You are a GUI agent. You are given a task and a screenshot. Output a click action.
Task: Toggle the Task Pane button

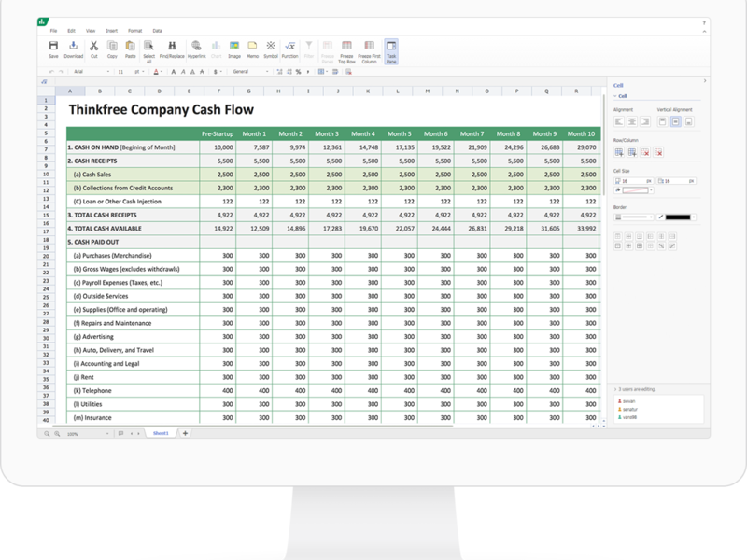tap(391, 47)
